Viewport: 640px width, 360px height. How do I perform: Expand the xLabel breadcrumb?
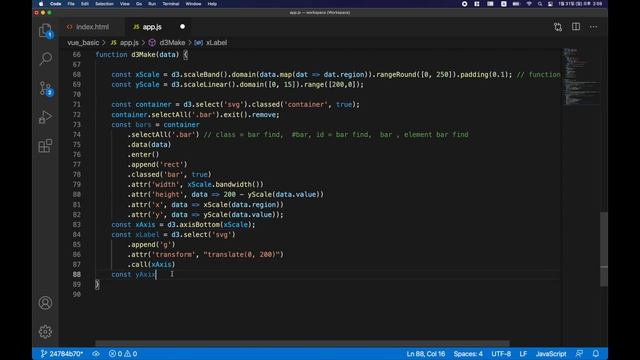211,42
